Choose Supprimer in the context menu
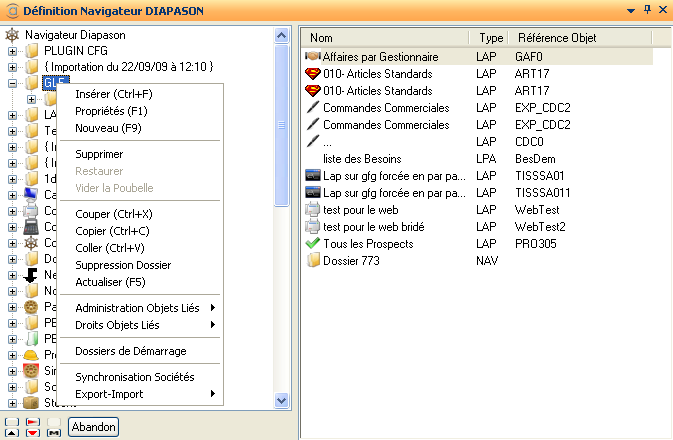This screenshot has height=440, width=673. point(99,154)
